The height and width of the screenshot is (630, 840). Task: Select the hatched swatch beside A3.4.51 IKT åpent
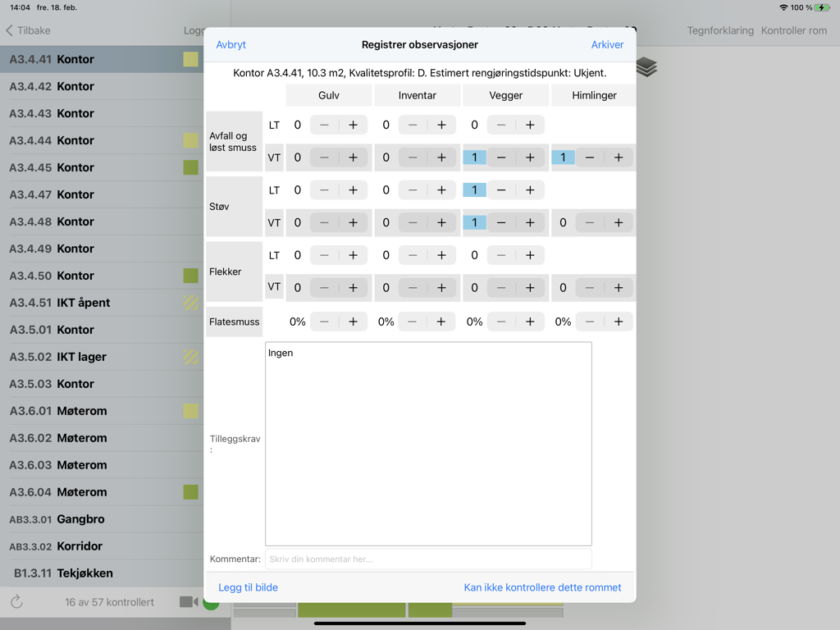190,302
